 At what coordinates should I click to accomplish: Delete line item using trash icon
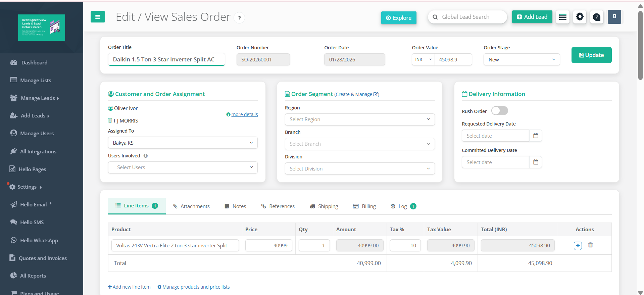[x=590, y=245]
